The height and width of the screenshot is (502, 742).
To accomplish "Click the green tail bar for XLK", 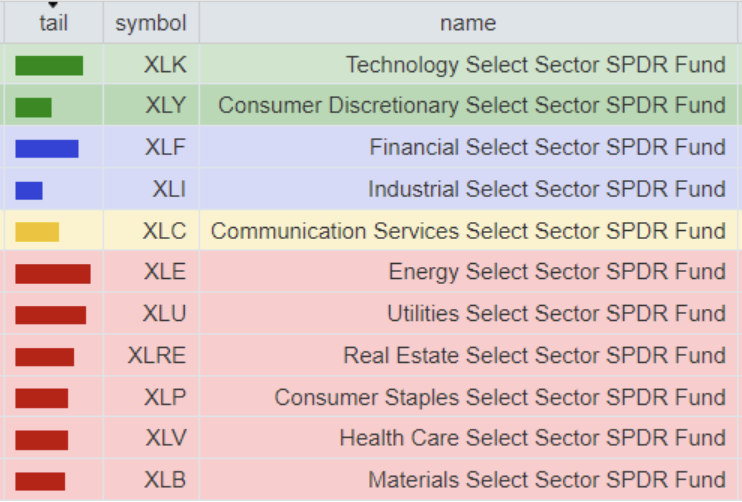I will tap(49, 66).
